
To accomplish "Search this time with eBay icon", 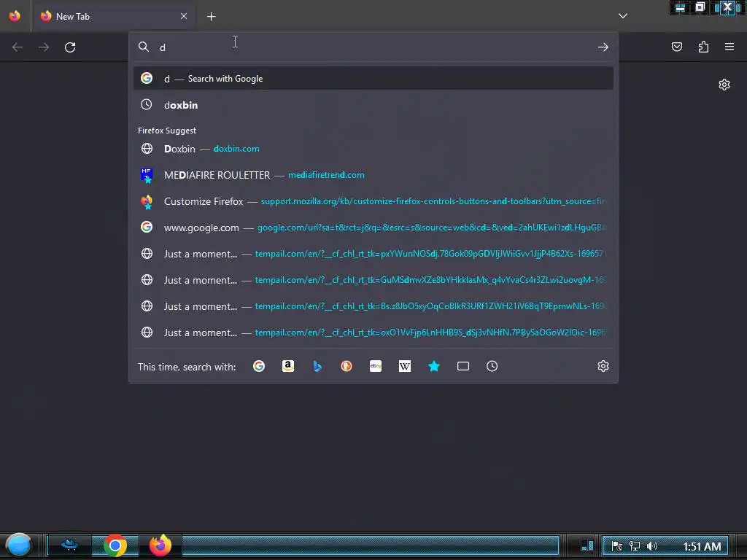I will [376, 366].
